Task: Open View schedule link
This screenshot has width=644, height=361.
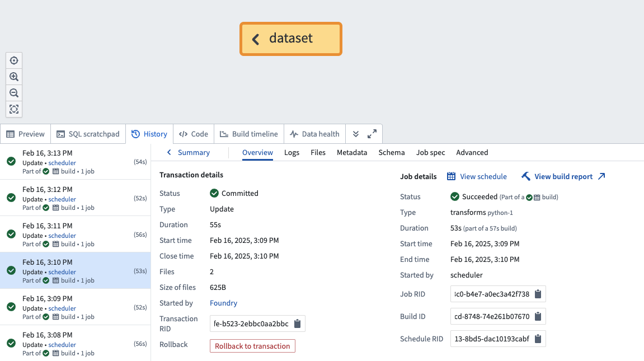Action: [x=477, y=177]
